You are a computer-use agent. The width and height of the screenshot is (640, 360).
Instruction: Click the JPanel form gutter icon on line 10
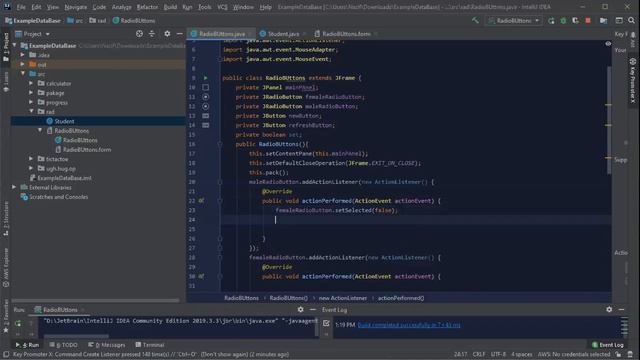pyautogui.click(x=205, y=87)
